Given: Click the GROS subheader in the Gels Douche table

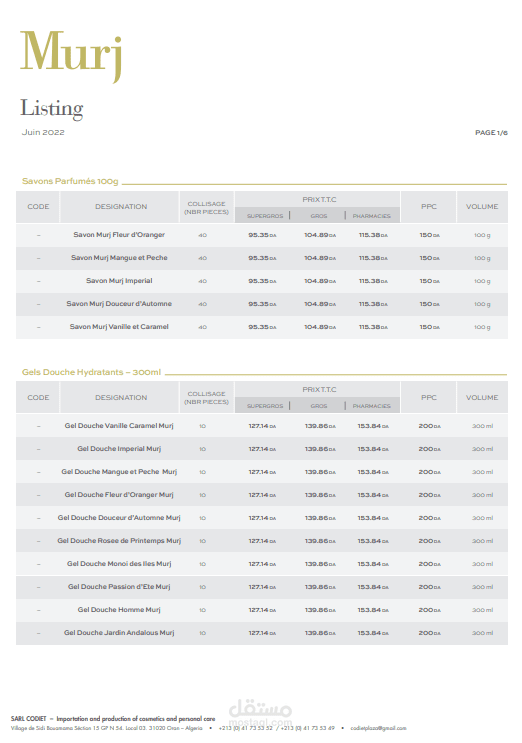Looking at the screenshot, I should pos(319,406).
